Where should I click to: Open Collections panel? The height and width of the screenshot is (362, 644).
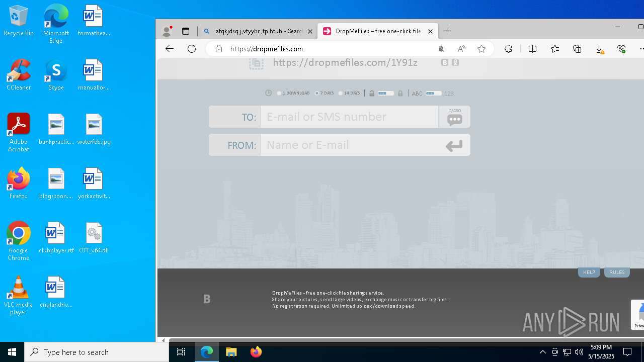pyautogui.click(x=577, y=49)
